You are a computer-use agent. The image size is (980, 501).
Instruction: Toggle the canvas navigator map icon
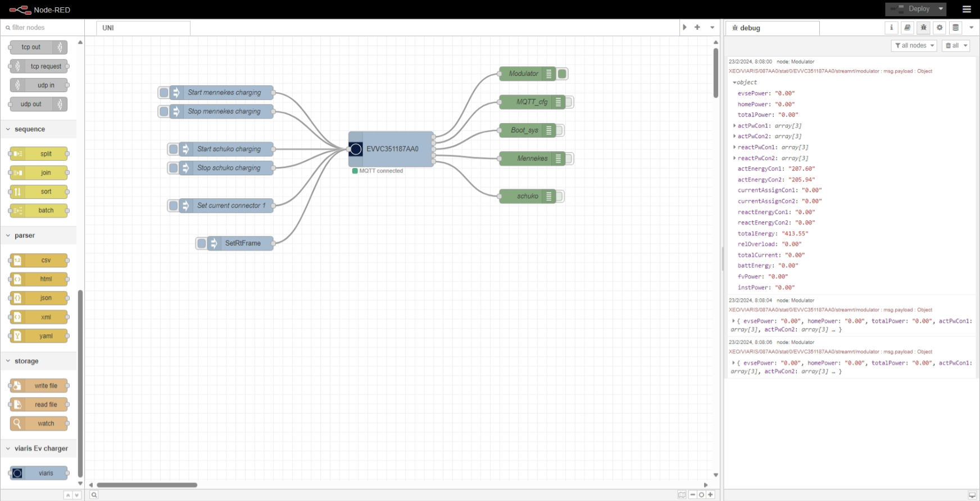click(682, 495)
